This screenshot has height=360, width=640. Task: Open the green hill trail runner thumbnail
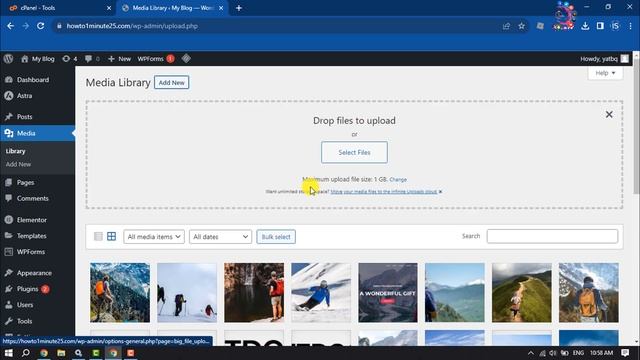[x=522, y=293]
